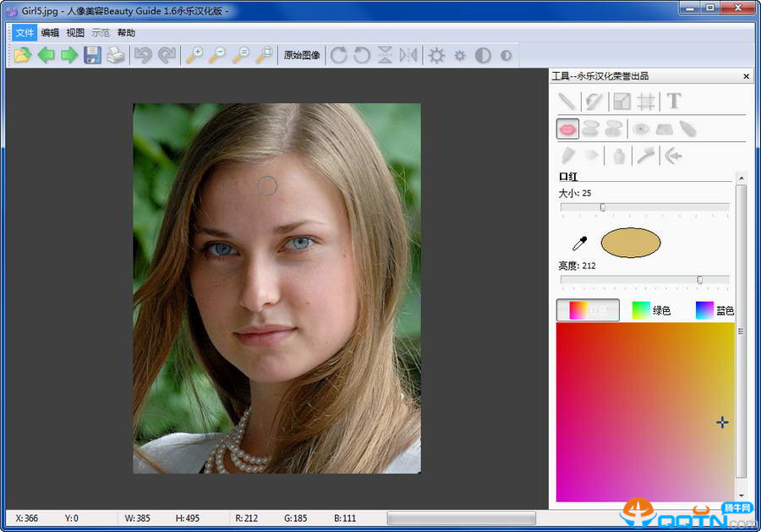Click the 大小 size slider handle
Viewport: 761px width, 532px height.
click(603, 207)
